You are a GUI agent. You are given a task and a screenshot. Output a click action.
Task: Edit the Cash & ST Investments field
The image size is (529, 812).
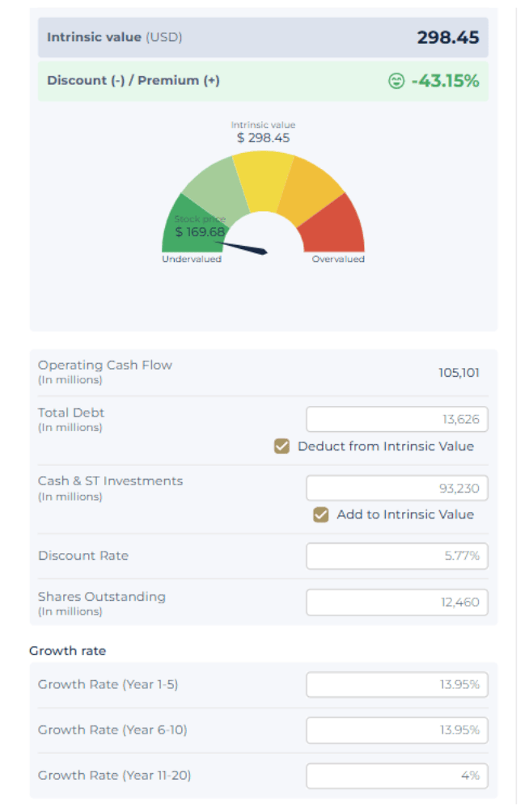(396, 488)
